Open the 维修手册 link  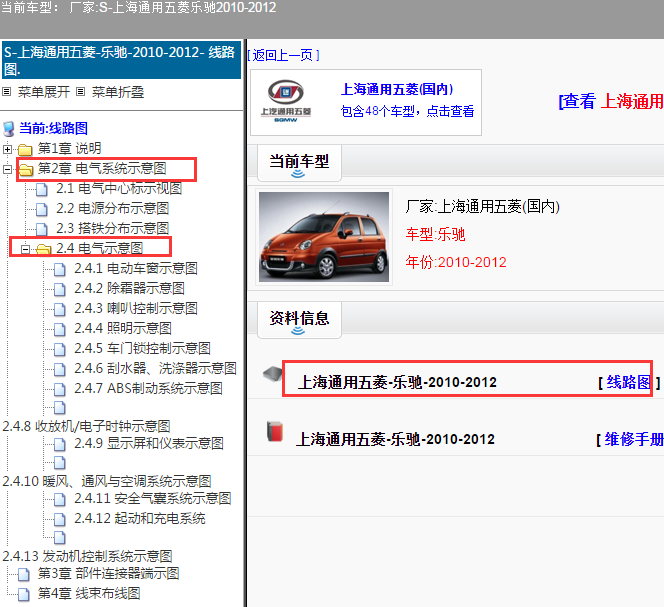click(x=634, y=439)
